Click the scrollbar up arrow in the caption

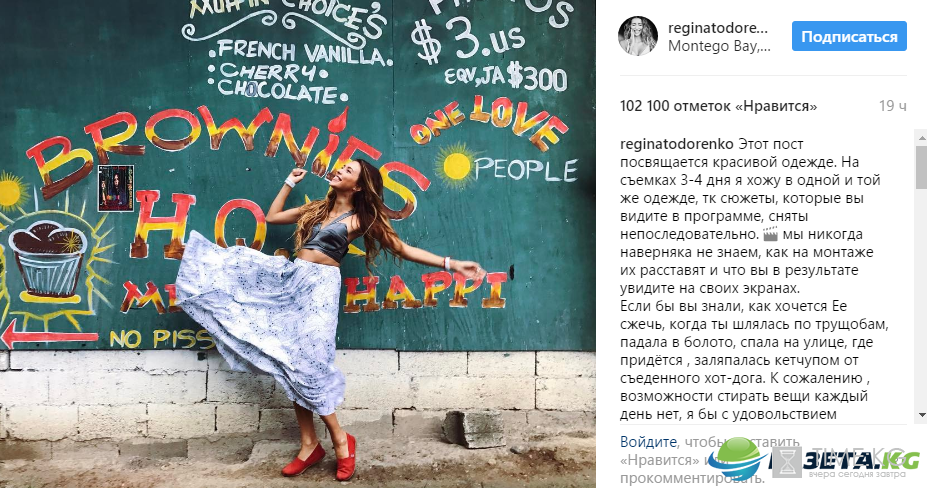[921, 137]
